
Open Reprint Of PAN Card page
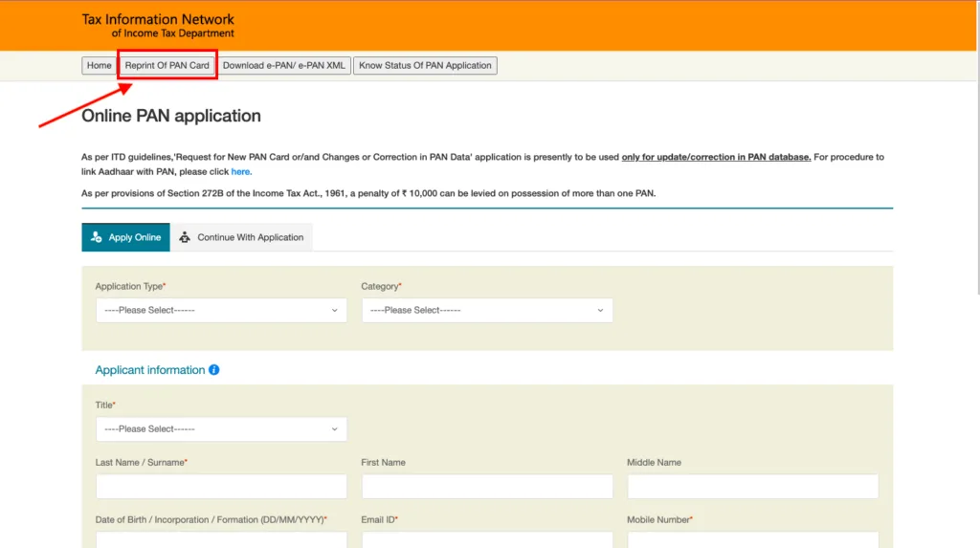pyautogui.click(x=167, y=66)
